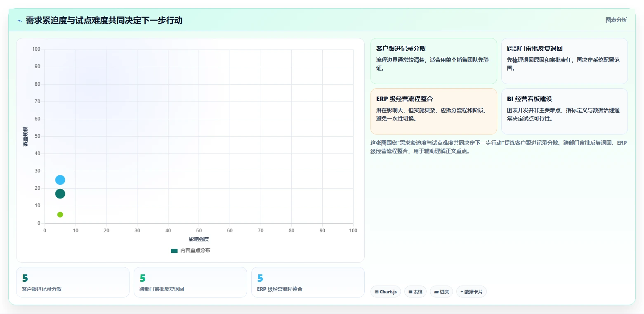Click the icon inside the 进度 chip
The height and width of the screenshot is (314, 644).
[436, 292]
